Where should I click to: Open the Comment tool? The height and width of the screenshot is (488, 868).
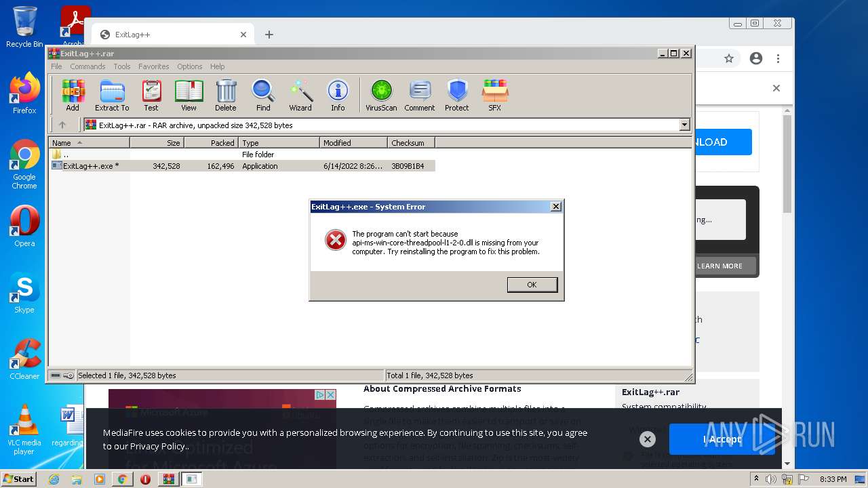pyautogui.click(x=420, y=95)
